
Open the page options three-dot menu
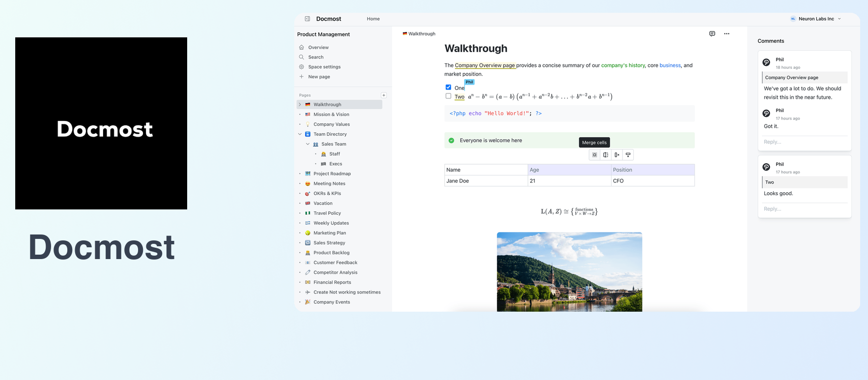(727, 34)
